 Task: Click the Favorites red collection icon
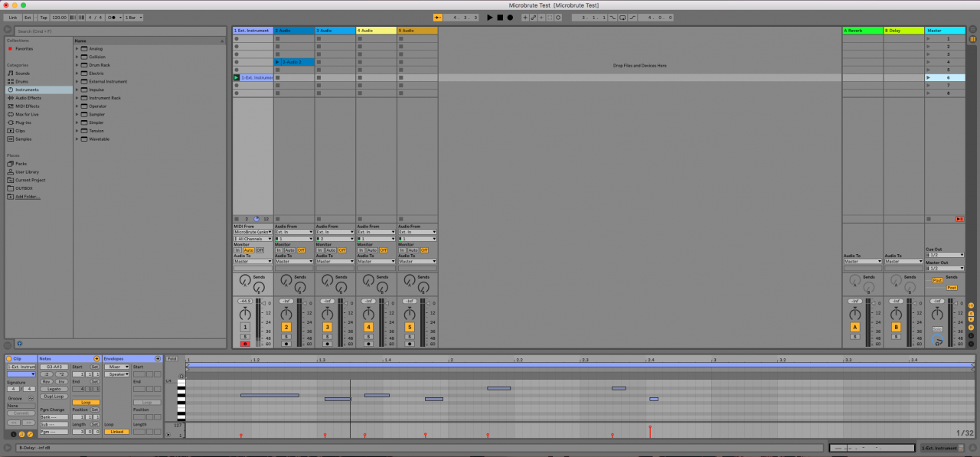(x=10, y=48)
